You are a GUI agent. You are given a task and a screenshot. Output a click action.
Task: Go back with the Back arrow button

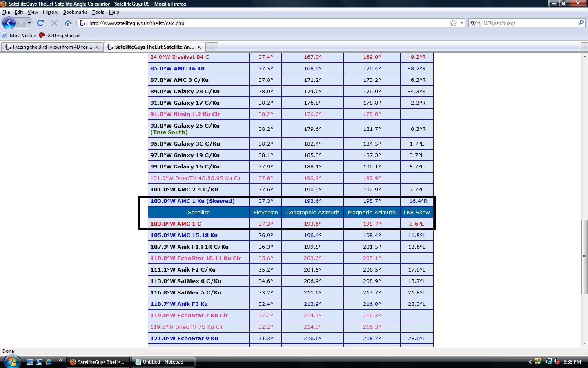click(9, 23)
